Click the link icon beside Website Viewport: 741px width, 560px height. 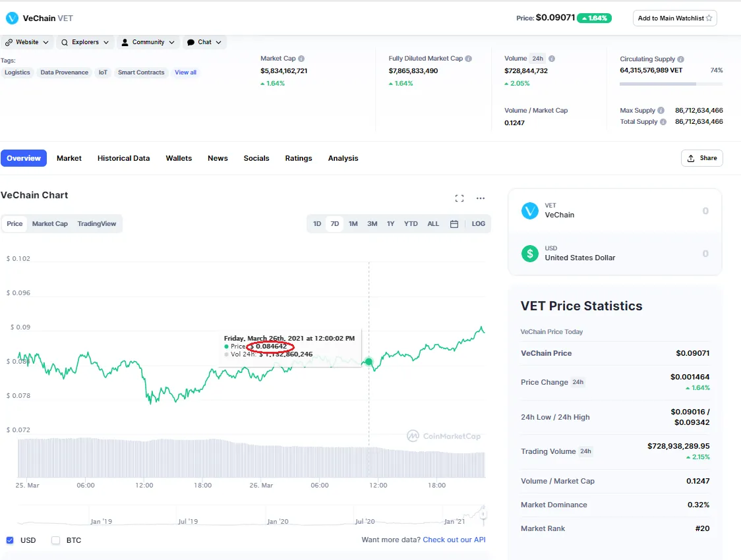(x=9, y=42)
